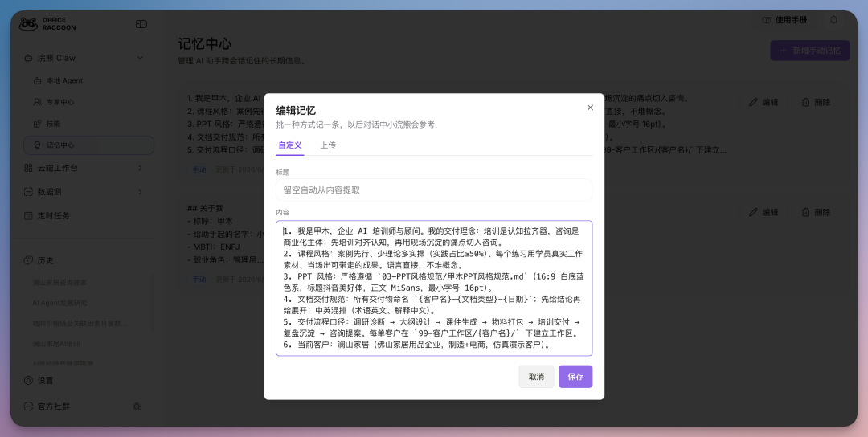The width and height of the screenshot is (868, 437).
Task: Switch to the 上传 tab
Action: click(328, 145)
